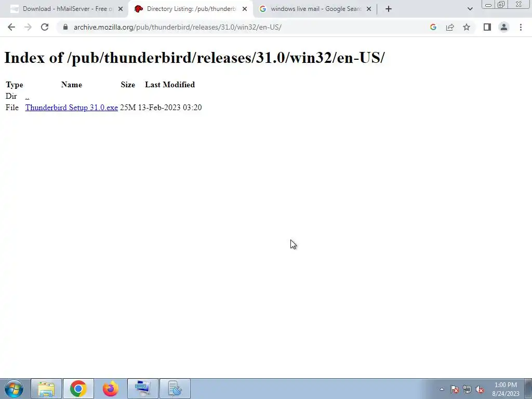This screenshot has width=532, height=399.
Task: Minimize the Chrome window
Action: click(488, 4)
